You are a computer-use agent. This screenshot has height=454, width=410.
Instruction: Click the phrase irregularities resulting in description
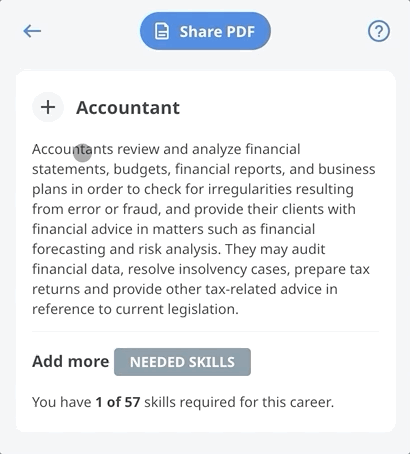[281, 190]
